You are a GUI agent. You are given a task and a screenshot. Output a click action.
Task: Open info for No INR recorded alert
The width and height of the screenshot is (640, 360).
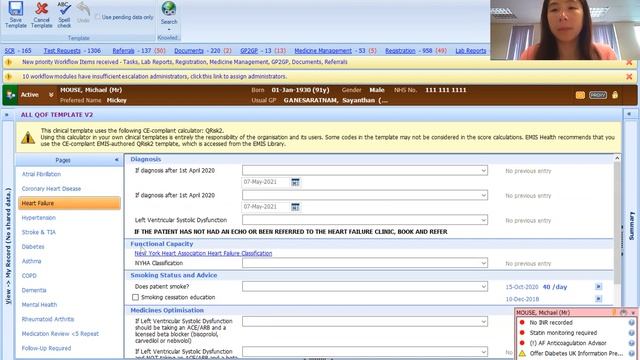click(x=631, y=322)
